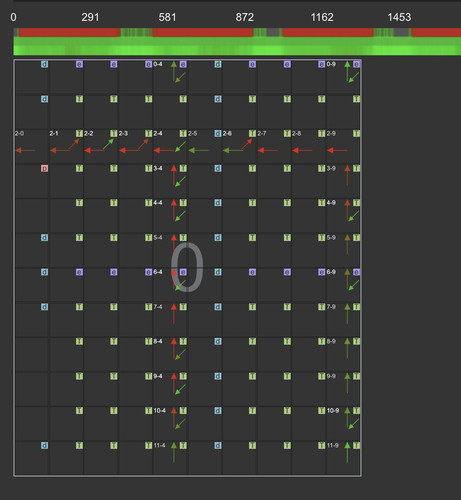Viewport: 461px width, 500px height.
Task: Click the T badge in cell 2-9
Action: pyautogui.click(x=356, y=133)
